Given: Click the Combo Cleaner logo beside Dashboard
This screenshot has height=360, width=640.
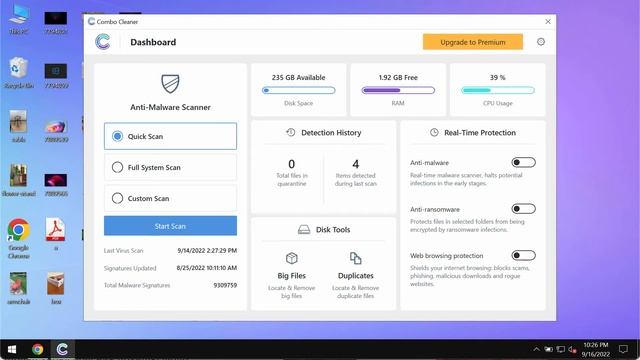Looking at the screenshot, I should (x=102, y=42).
